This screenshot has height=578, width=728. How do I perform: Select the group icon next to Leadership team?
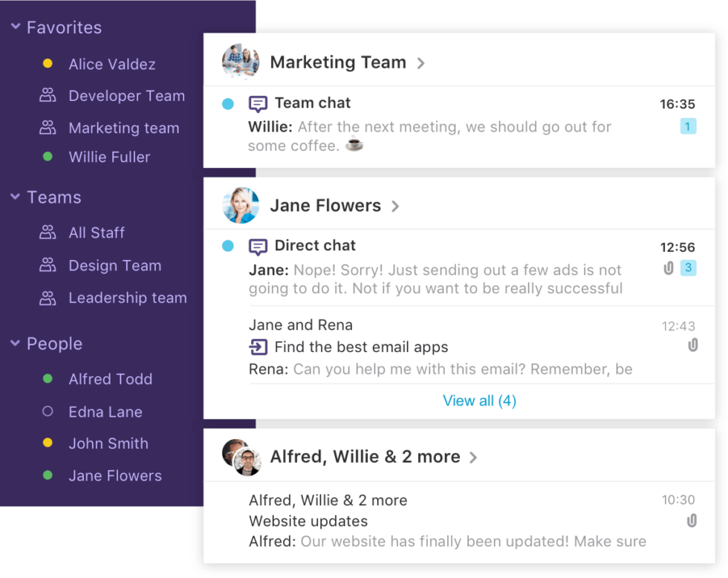(x=48, y=298)
